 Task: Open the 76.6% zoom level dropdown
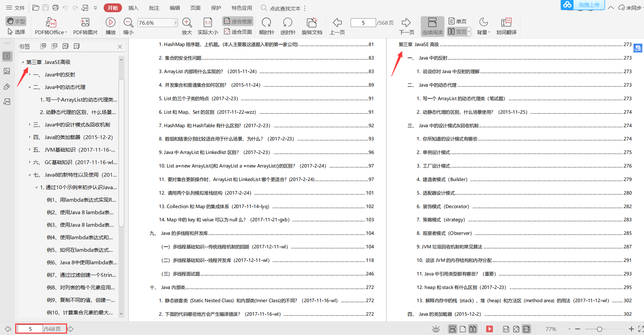tap(175, 23)
